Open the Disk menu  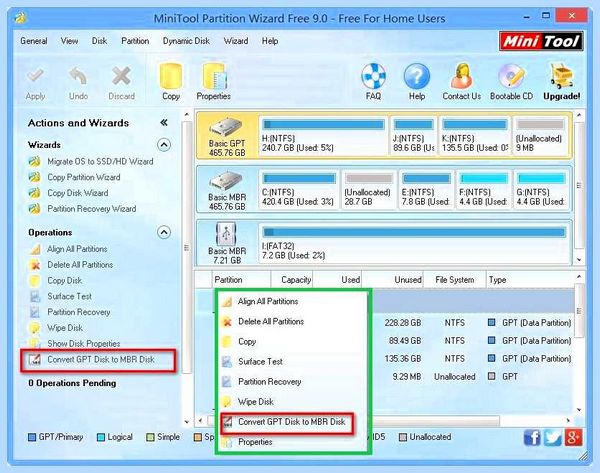pyautogui.click(x=99, y=41)
